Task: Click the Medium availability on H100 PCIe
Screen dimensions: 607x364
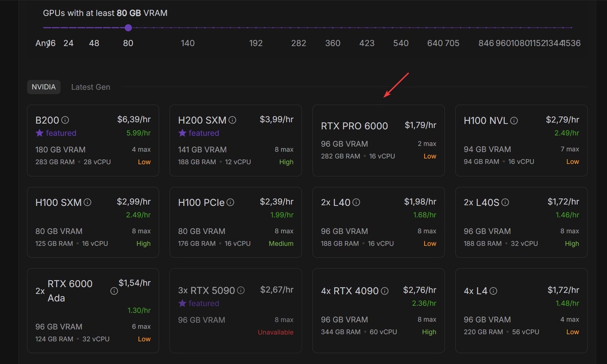Action: point(281,244)
